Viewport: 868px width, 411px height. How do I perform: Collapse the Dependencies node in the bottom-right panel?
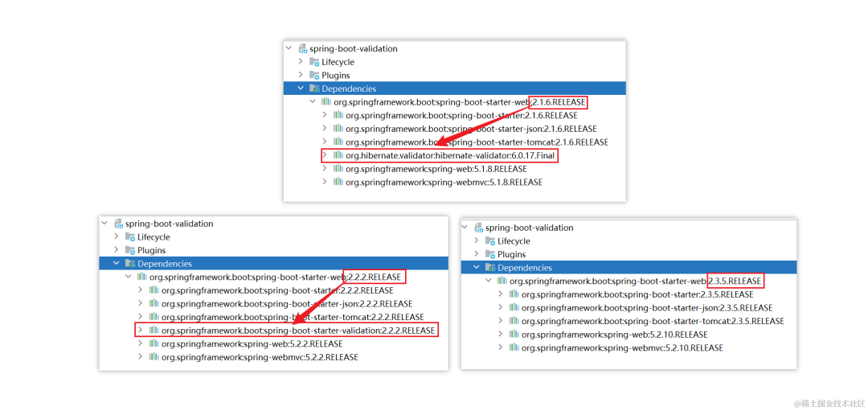tap(476, 268)
